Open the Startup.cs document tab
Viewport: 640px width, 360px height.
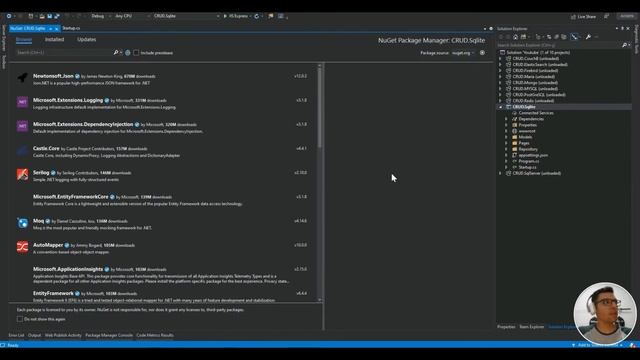71,28
